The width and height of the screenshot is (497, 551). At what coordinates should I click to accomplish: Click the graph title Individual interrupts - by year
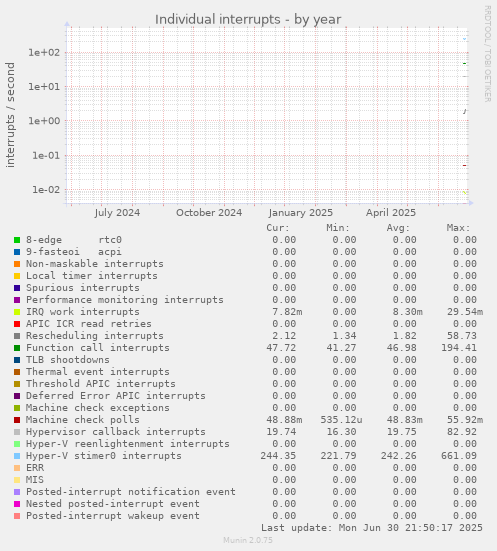tap(248, 19)
